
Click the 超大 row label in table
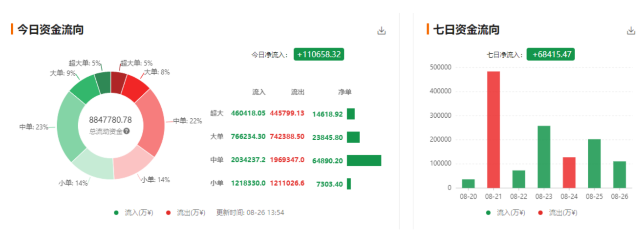216,113
